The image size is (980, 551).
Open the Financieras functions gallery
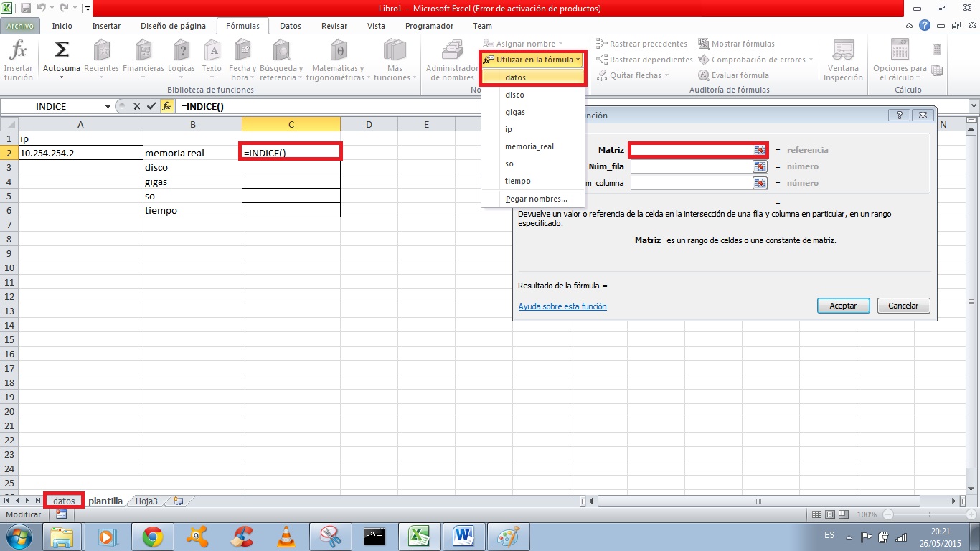(143, 61)
